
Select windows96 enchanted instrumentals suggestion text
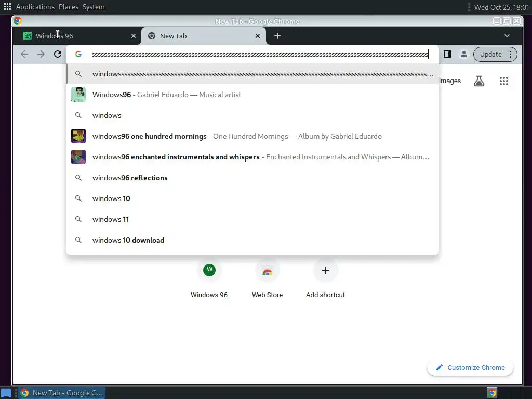(261, 157)
